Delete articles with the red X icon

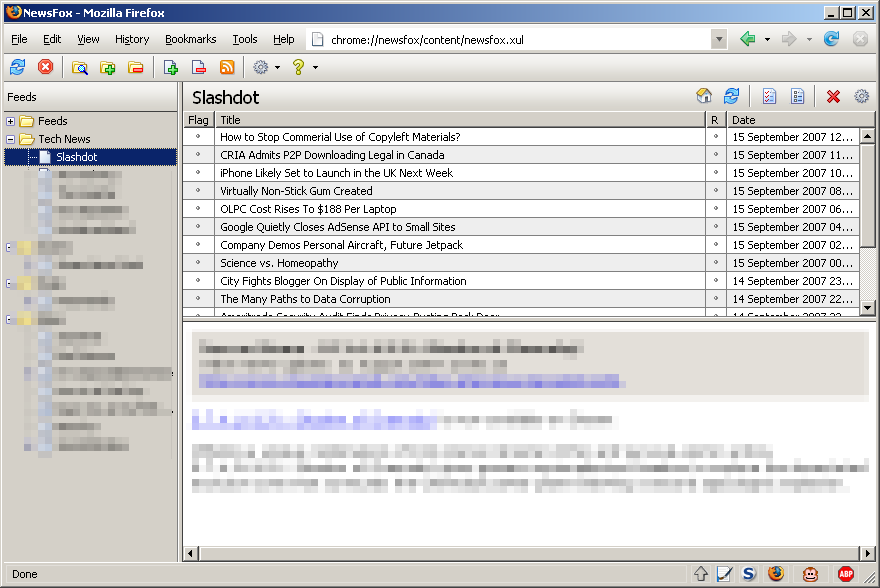click(833, 97)
